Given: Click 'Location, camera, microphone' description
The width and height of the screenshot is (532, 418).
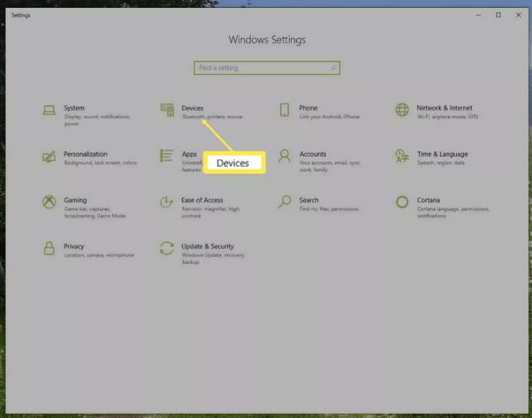Looking at the screenshot, I should pyautogui.click(x=99, y=255).
